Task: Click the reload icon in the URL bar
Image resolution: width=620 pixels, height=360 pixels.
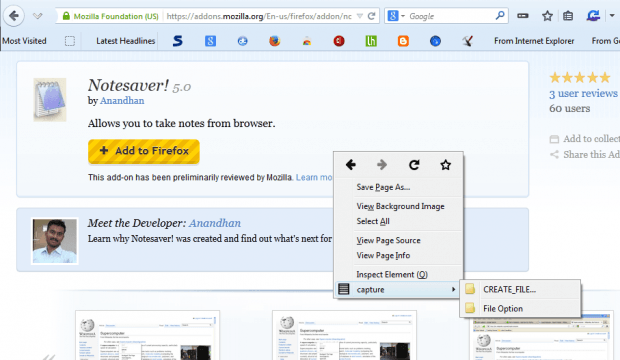Action: pyautogui.click(x=371, y=16)
